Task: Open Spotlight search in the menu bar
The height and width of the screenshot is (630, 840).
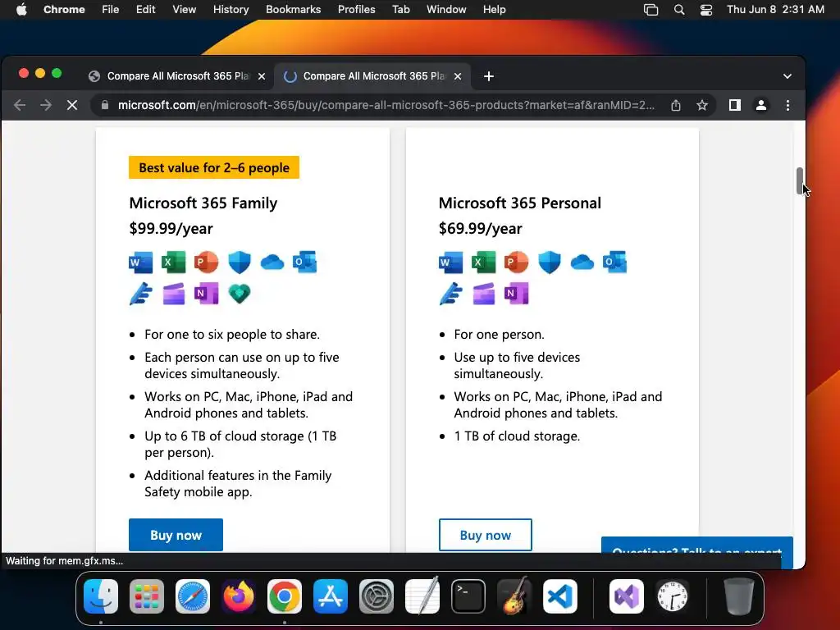Action: (678, 10)
